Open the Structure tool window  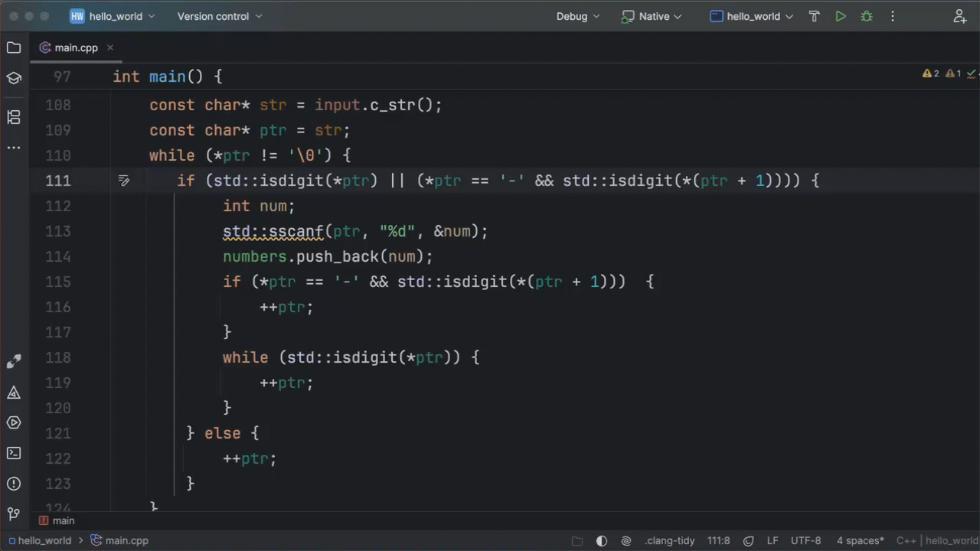coord(13,117)
